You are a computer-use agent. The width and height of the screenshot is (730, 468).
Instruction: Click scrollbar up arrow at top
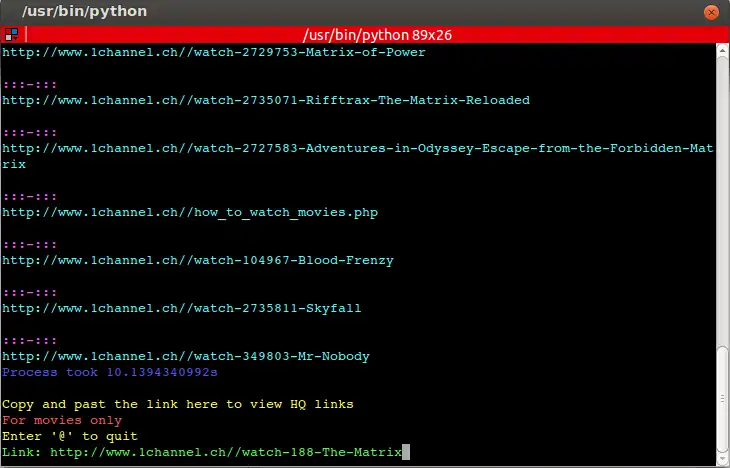(722, 49)
